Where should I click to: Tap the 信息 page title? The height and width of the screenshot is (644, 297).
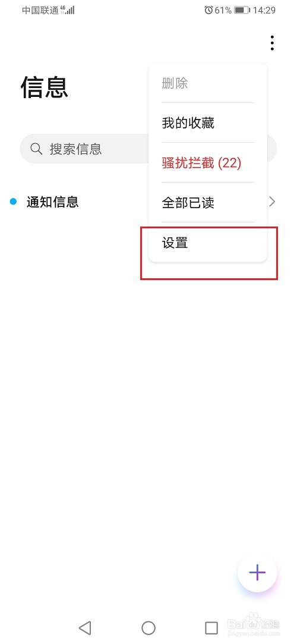pos(45,87)
